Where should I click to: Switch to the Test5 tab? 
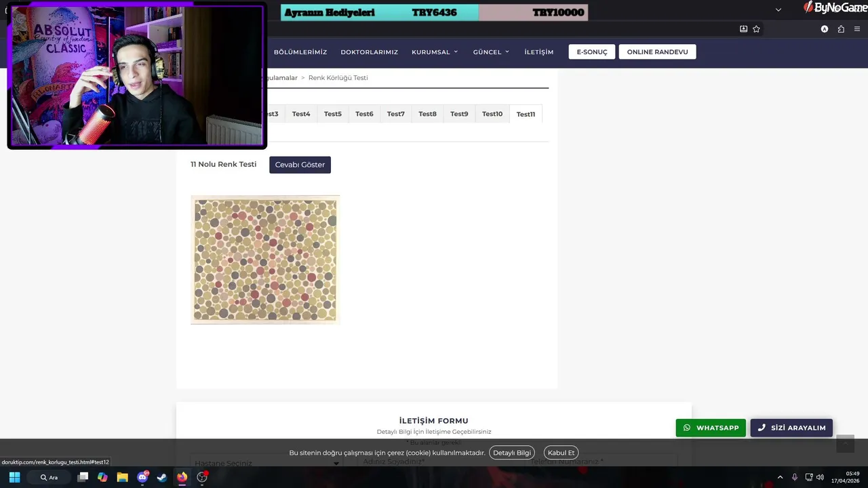pyautogui.click(x=333, y=114)
